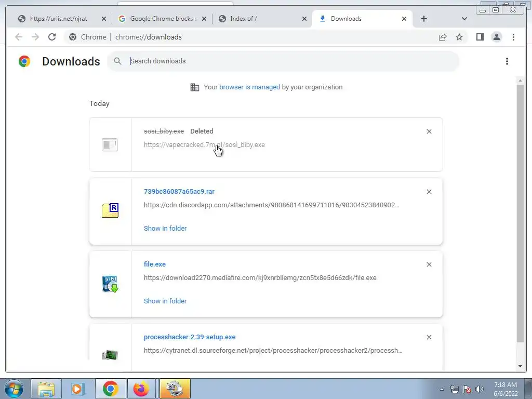Click the browser back arrow
The width and height of the screenshot is (532, 399).
tap(19, 37)
